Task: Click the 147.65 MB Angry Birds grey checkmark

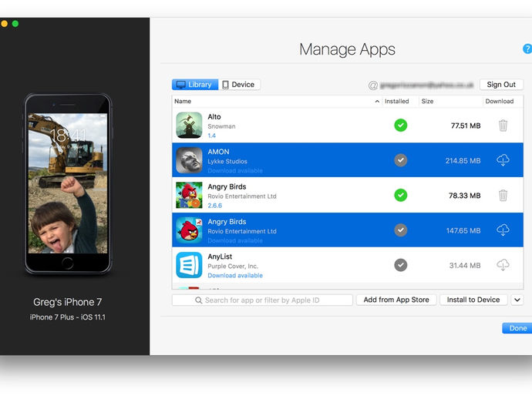Action: click(x=400, y=230)
